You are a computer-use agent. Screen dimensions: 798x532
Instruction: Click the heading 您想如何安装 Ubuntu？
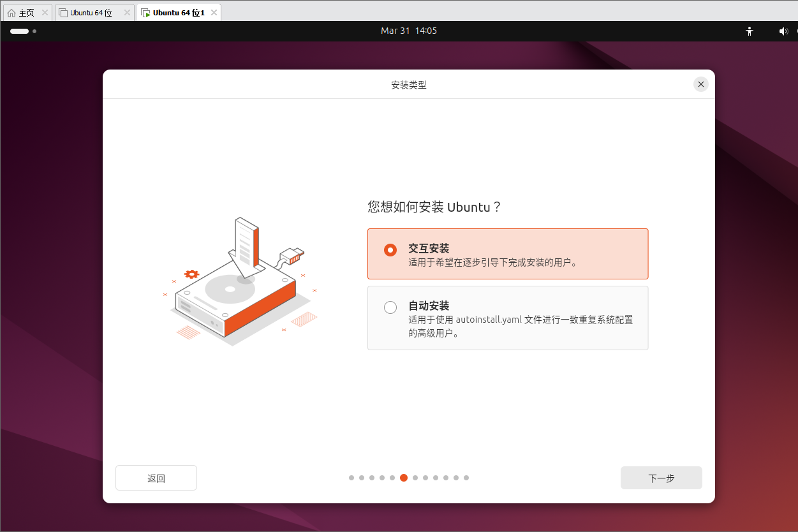[x=435, y=207]
